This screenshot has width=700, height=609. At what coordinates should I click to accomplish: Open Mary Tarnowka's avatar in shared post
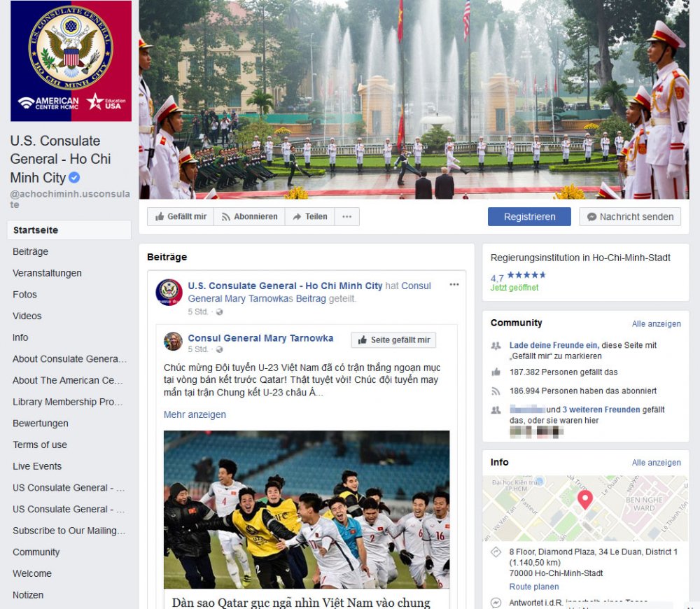click(173, 341)
